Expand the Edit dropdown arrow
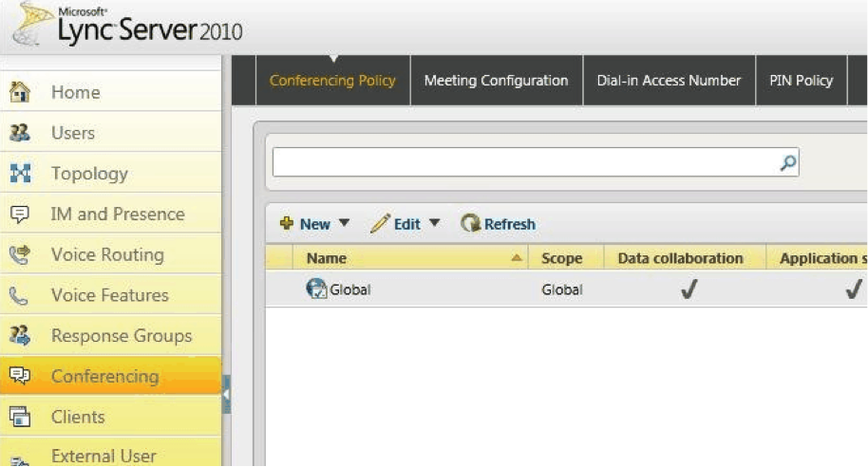The width and height of the screenshot is (868, 467). coord(435,224)
